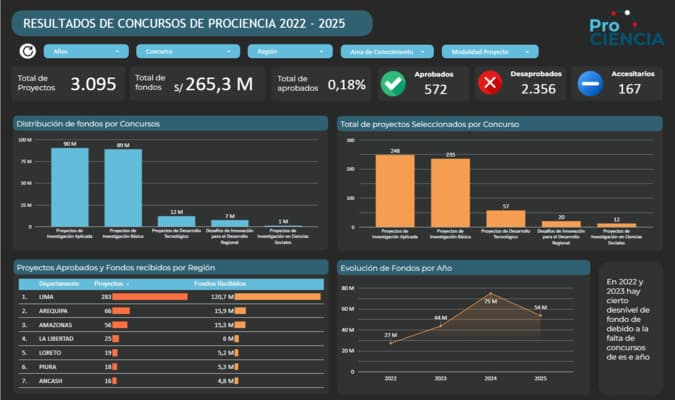Open the Concurso filter dropdown

(x=188, y=51)
